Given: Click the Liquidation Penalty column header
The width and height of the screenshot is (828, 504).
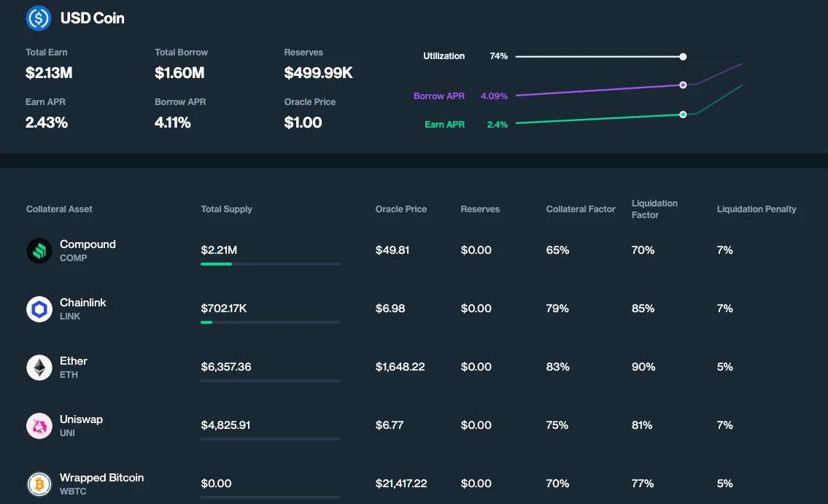Looking at the screenshot, I should point(757,209).
